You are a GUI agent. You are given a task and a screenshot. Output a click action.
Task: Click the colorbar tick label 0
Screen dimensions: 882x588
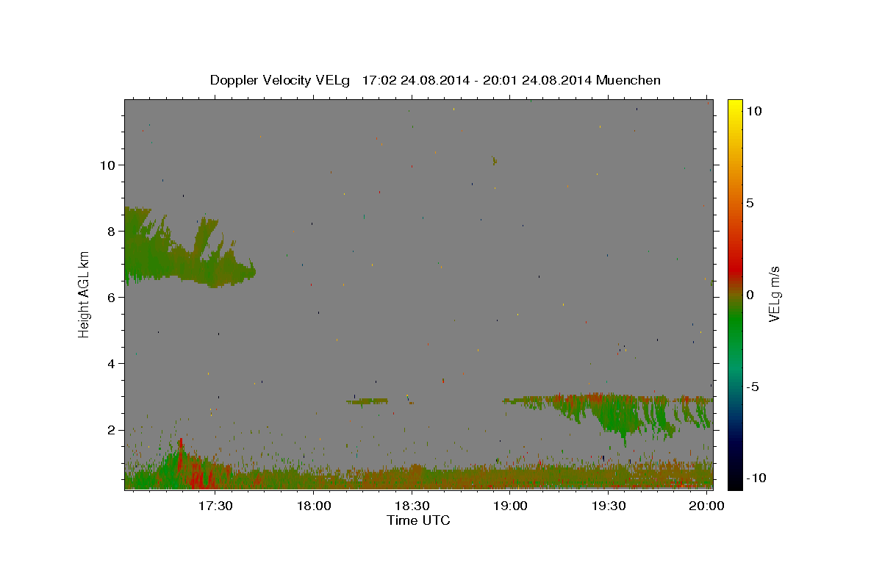coord(750,295)
